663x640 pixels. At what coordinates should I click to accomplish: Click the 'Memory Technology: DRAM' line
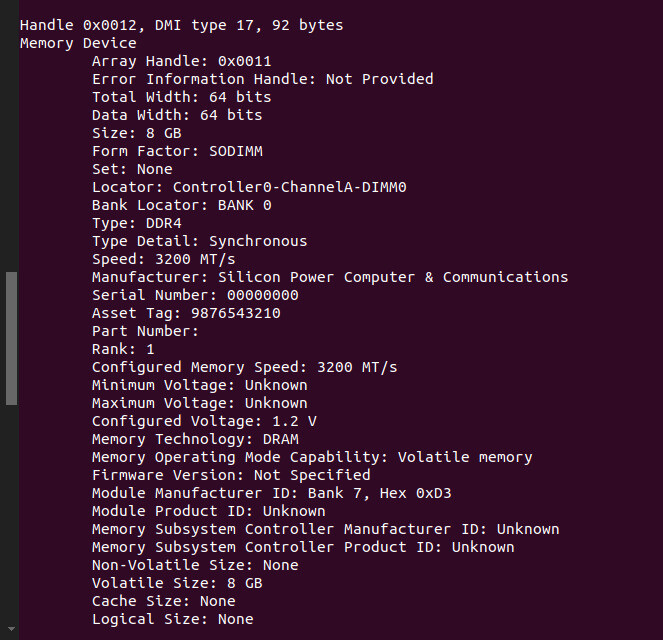(x=195, y=439)
